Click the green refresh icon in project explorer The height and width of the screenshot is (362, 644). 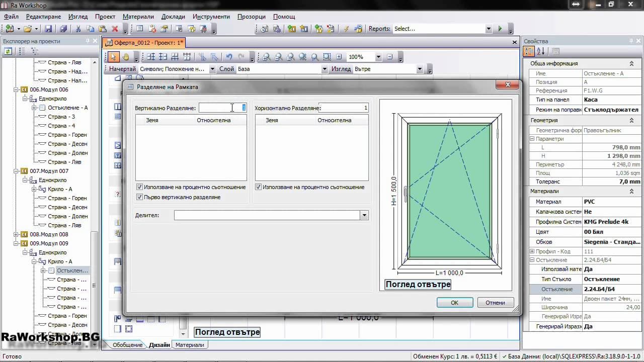(x=8, y=51)
